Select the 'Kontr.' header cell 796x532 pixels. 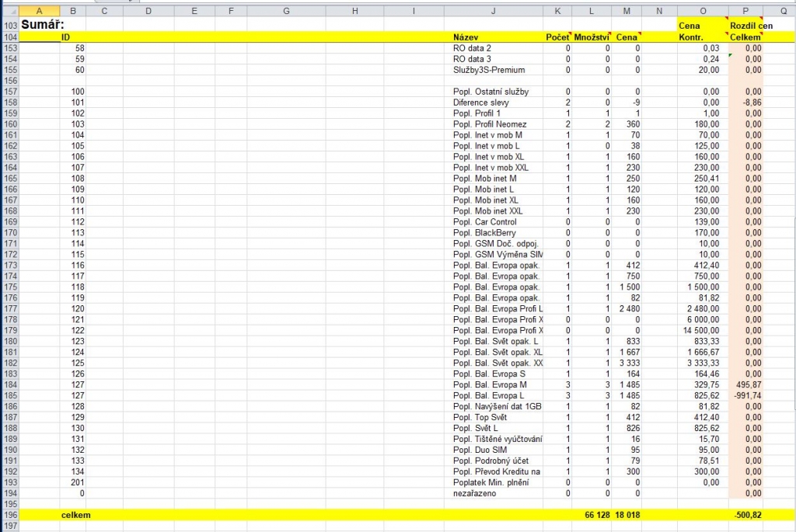coord(703,37)
